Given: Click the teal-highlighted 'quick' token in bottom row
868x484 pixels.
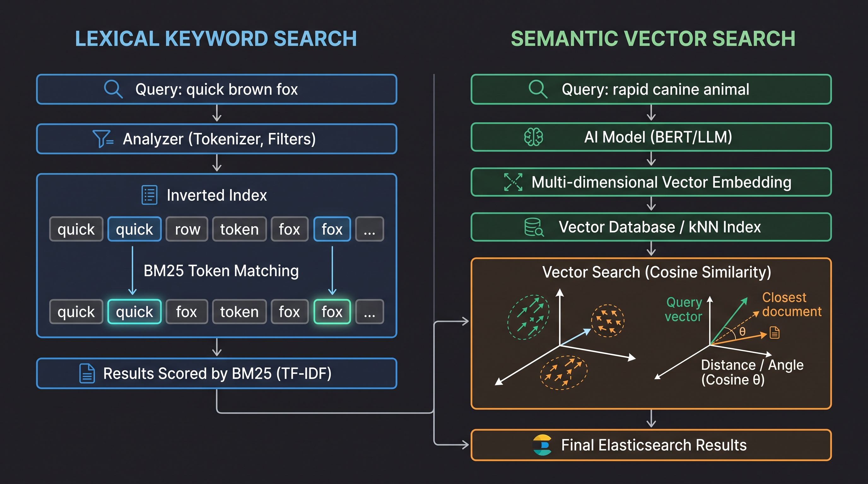Looking at the screenshot, I should (x=134, y=312).
